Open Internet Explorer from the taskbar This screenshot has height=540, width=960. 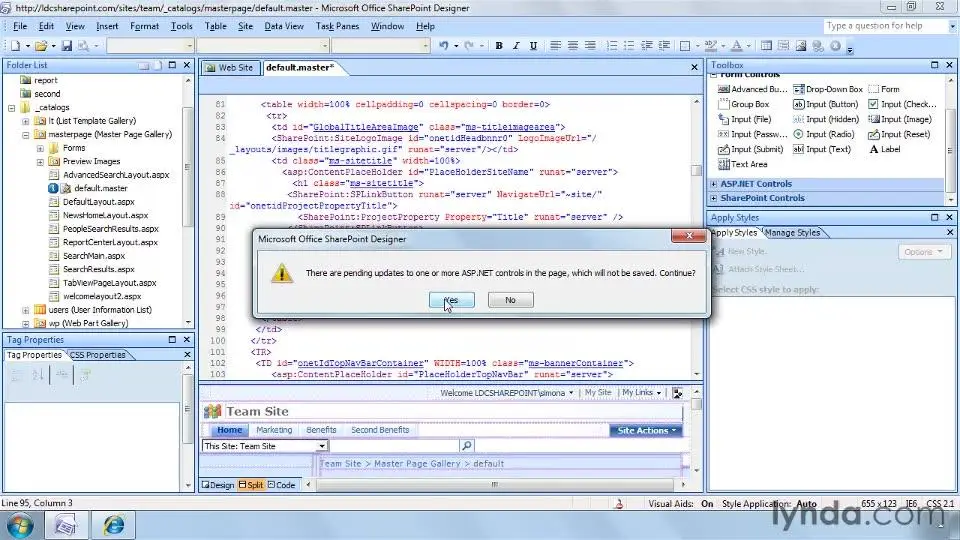click(113, 525)
